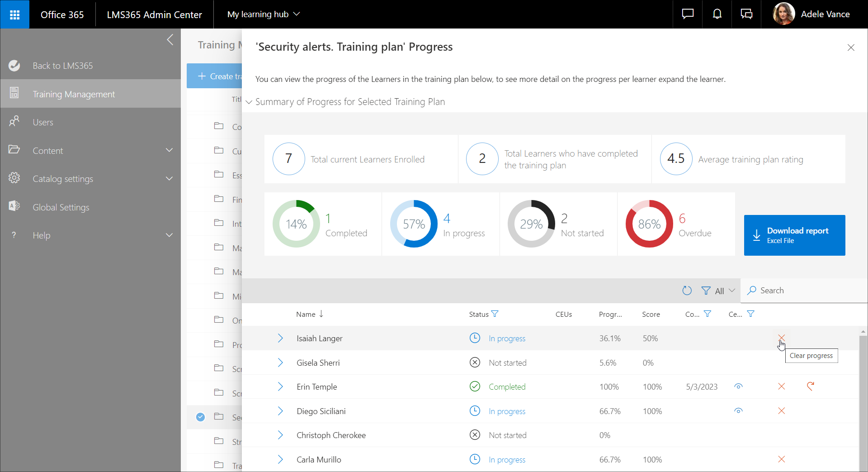Image resolution: width=868 pixels, height=472 pixels.
Task: Download the Excel progress report
Action: (794, 235)
